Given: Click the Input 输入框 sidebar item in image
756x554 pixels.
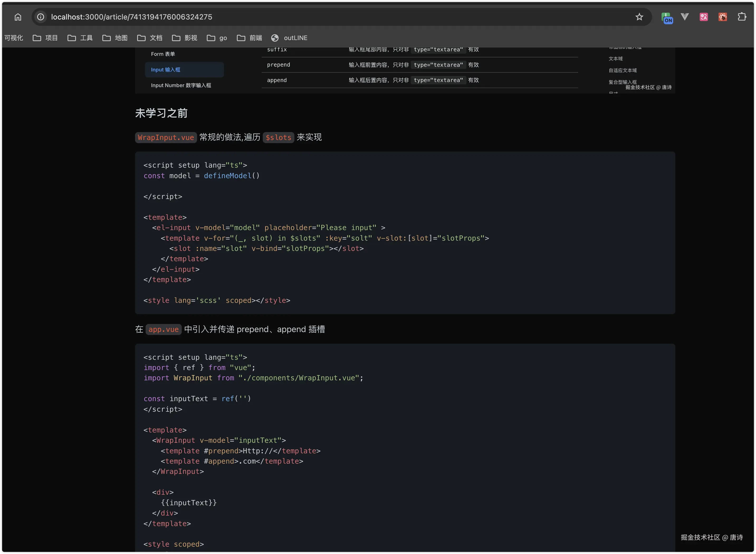Looking at the screenshot, I should (x=184, y=69).
